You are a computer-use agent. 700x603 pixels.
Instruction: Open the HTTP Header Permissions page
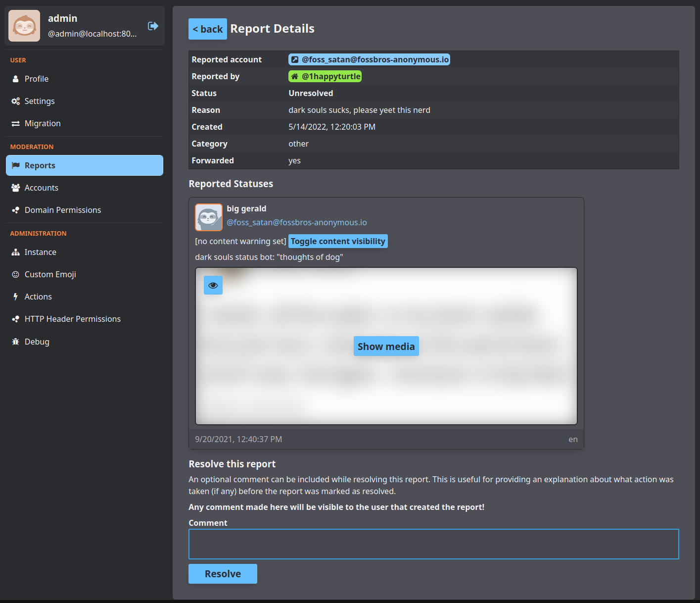click(x=15, y=319)
